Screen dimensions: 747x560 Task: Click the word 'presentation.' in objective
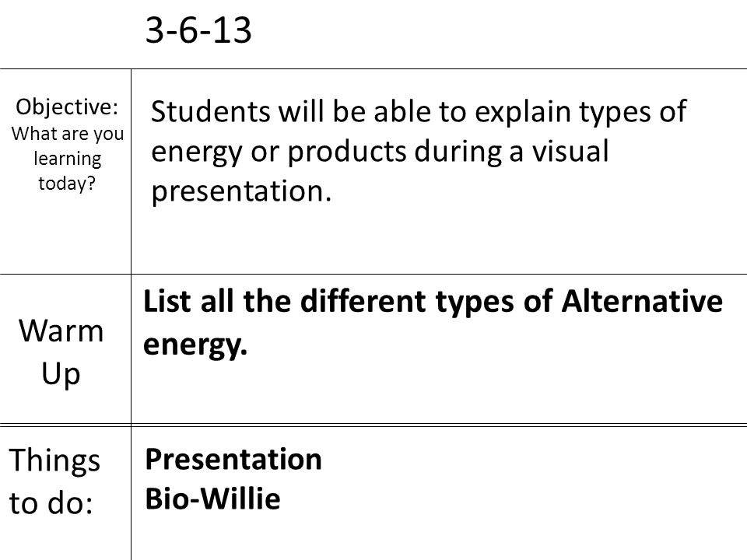click(x=241, y=191)
